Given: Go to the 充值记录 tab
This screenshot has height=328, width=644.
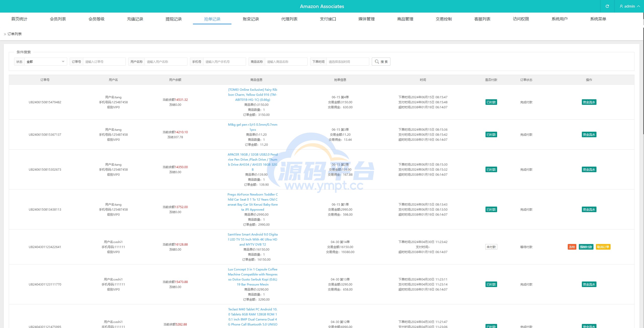Looking at the screenshot, I should [x=135, y=19].
